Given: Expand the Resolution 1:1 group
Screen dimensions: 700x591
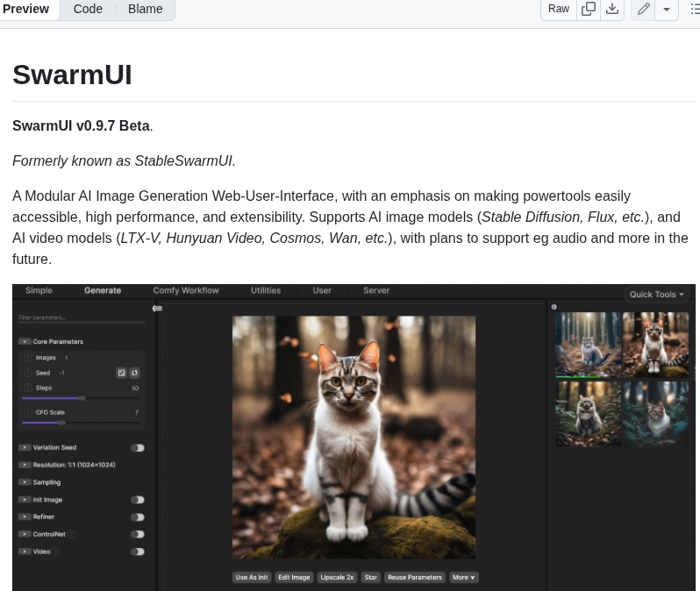Looking at the screenshot, I should point(25,465).
